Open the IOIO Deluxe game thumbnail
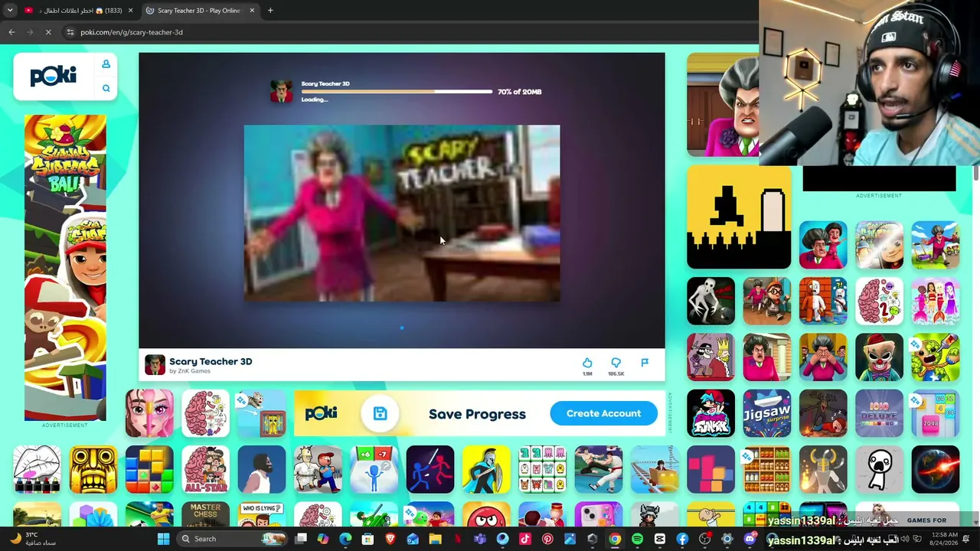980x551 pixels. [879, 413]
